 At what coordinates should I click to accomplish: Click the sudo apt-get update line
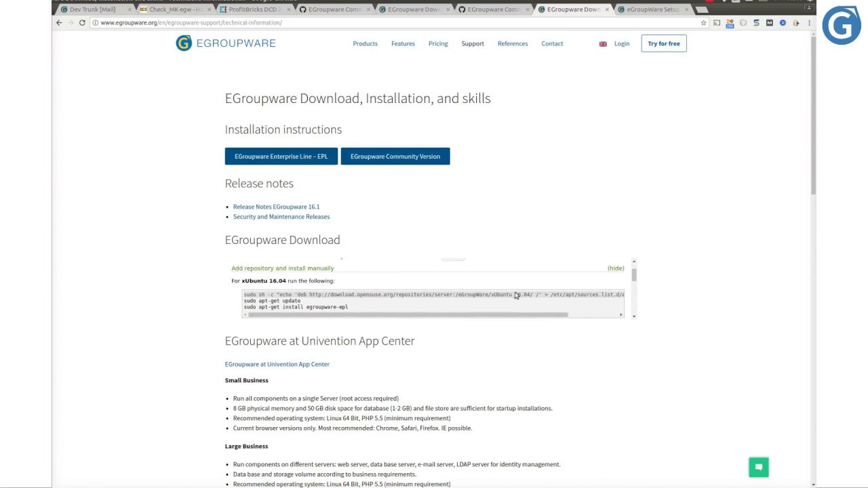tap(272, 301)
